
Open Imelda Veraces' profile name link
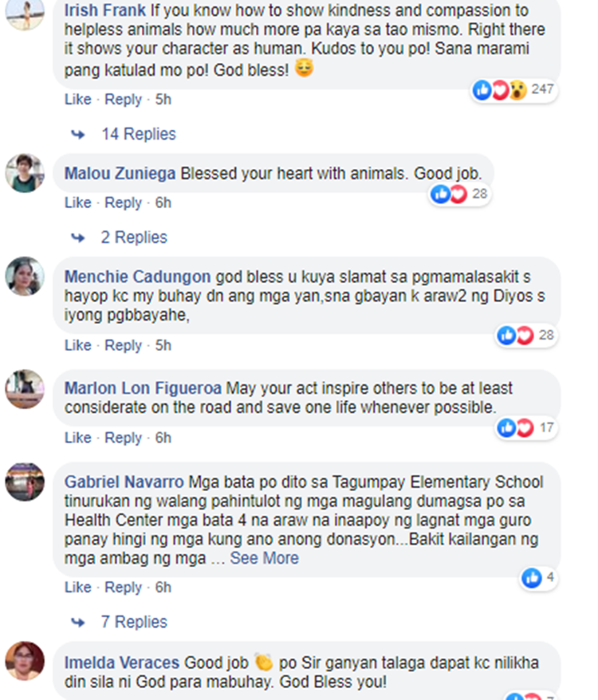tap(122, 663)
